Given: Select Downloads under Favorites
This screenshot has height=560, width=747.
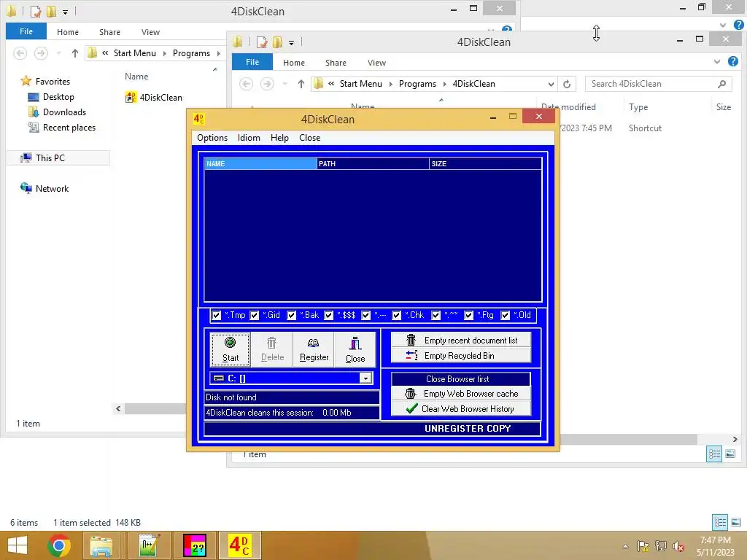Looking at the screenshot, I should [57, 112].
